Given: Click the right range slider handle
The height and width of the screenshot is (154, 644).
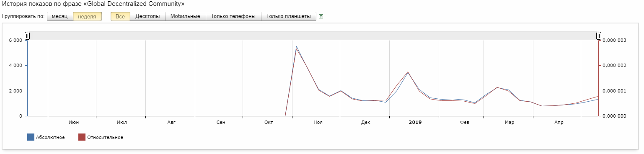Looking at the screenshot, I should (x=599, y=36).
